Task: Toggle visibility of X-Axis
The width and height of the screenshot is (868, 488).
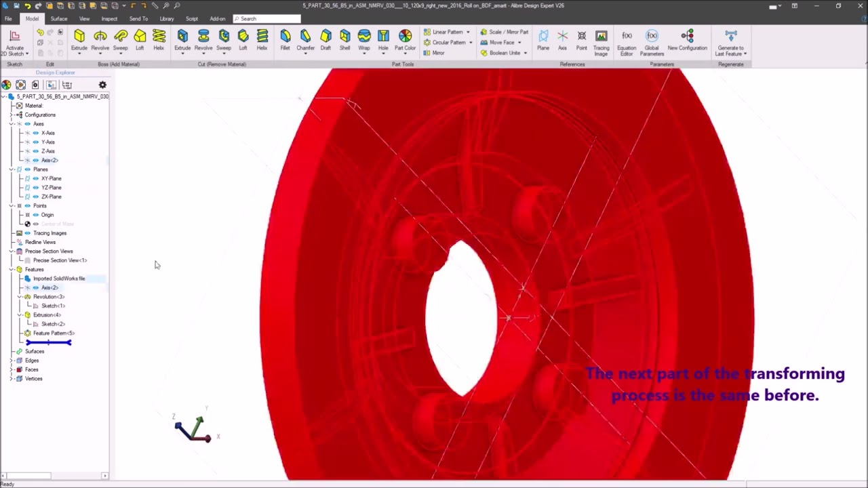Action: tap(36, 133)
